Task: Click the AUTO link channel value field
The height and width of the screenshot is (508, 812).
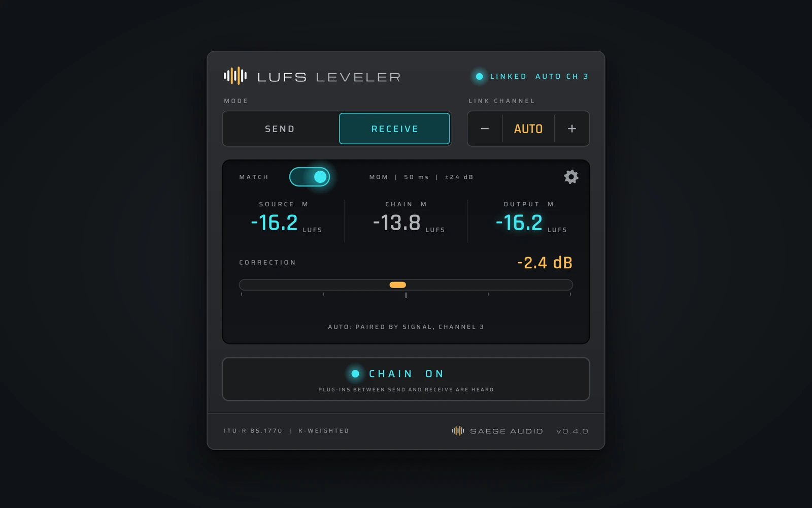Action: [x=528, y=129]
